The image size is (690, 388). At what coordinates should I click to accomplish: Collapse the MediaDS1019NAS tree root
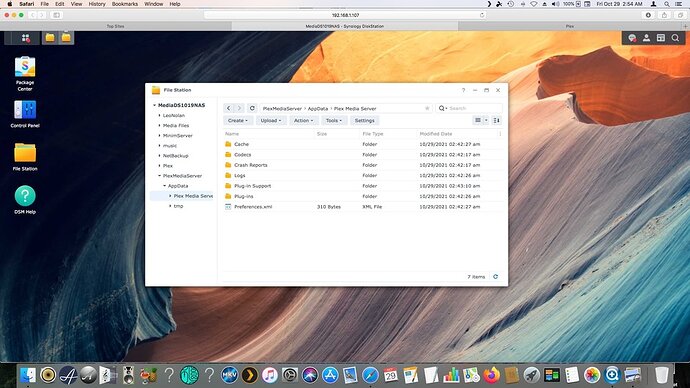coord(154,106)
